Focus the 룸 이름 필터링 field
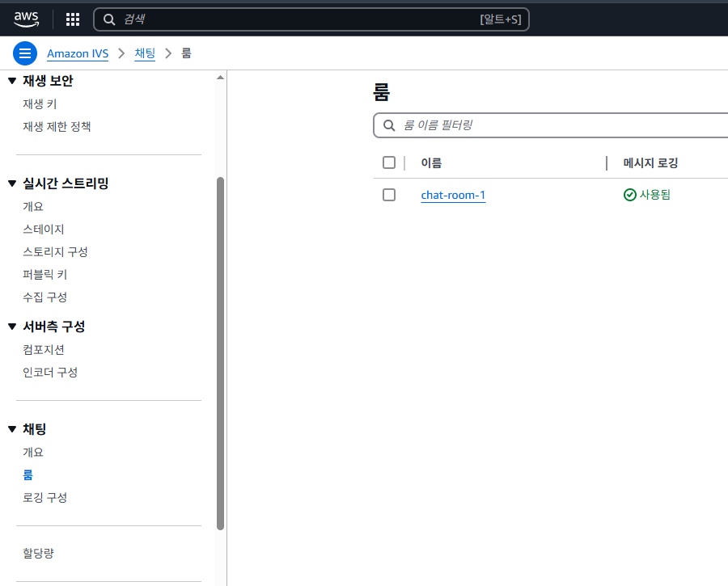The width and height of the screenshot is (728, 586). click(x=551, y=125)
